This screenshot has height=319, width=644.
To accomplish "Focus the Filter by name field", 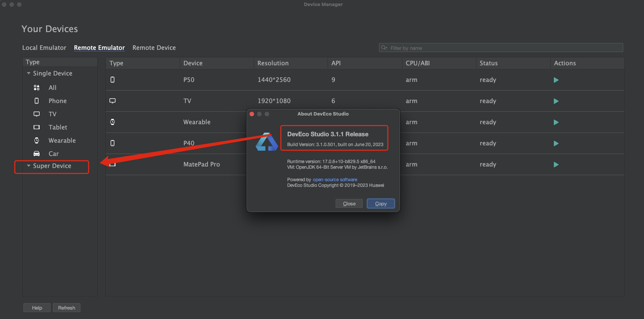I will (501, 48).
